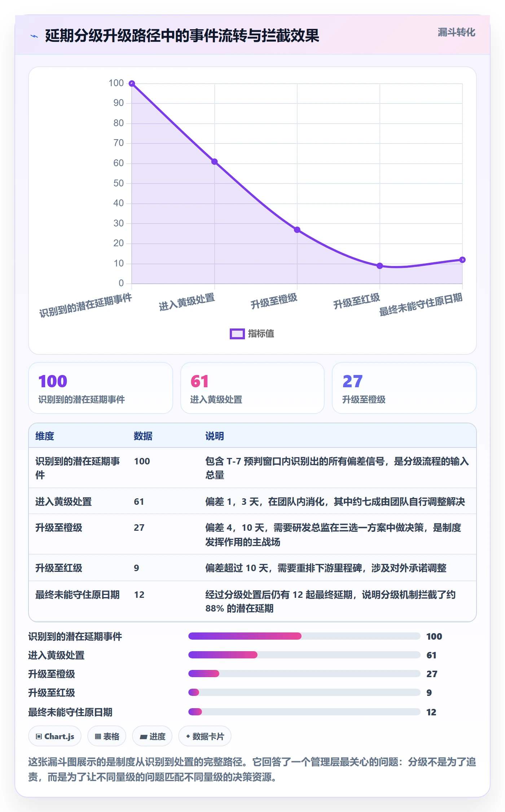Viewport: 505px width, 812px height.
Task: Click the 漏斗转化 tag in the header
Action: [x=456, y=32]
